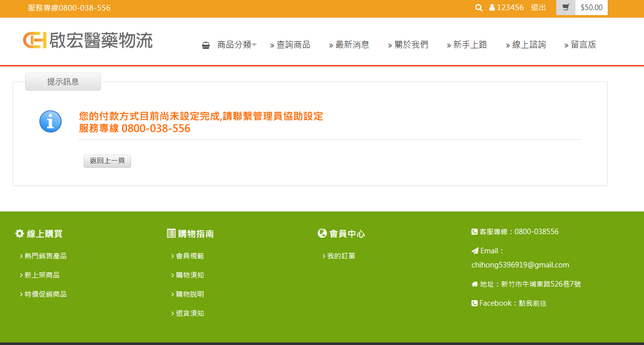Click the gear icon next to 線上購買
Image resolution: width=644 pixels, height=345 pixels.
point(20,234)
